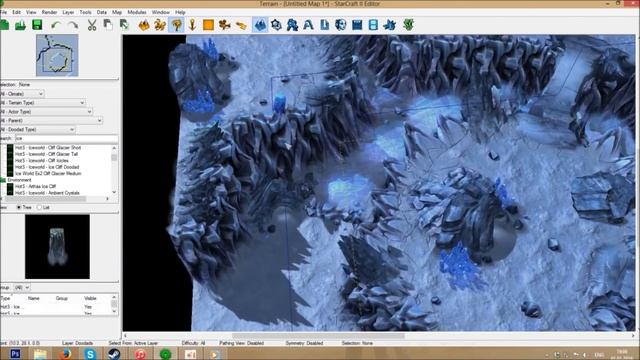The width and height of the screenshot is (640, 360).
Task: Select 'HotS - Iceworld - Cliff Icicles'
Action: [42, 161]
